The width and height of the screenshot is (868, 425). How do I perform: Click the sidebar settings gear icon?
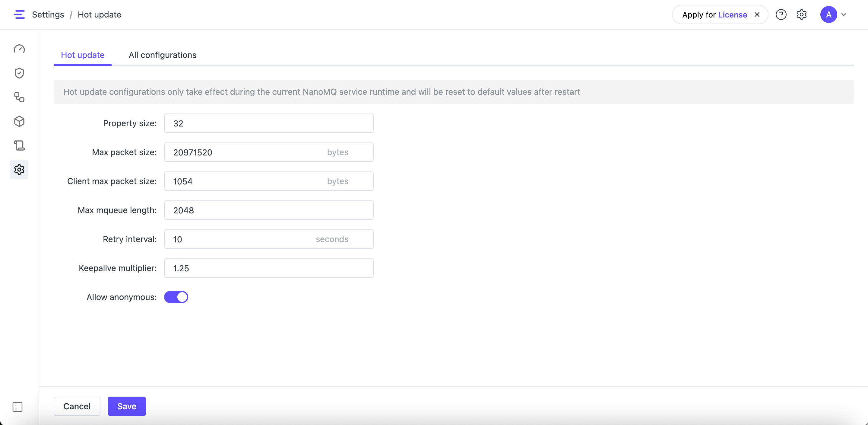tap(19, 170)
